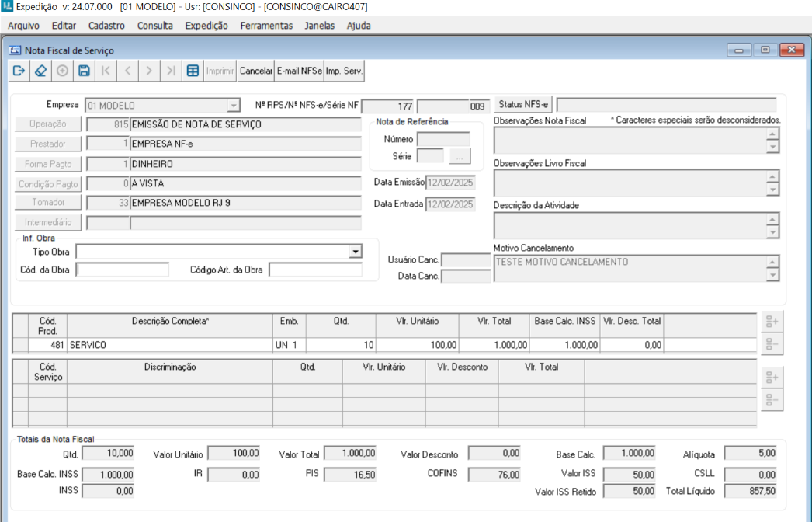The image size is (812, 522).
Task: Click the eraser clear icon
Action: pyautogui.click(x=40, y=71)
